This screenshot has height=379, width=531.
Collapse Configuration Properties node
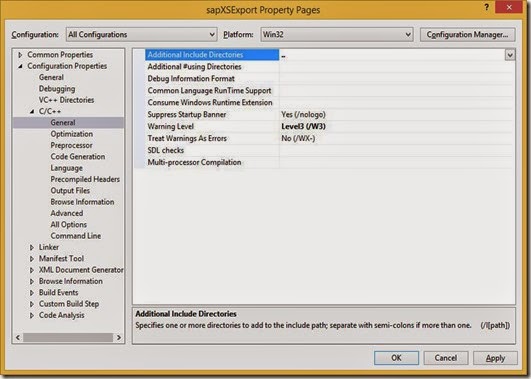click(20, 66)
